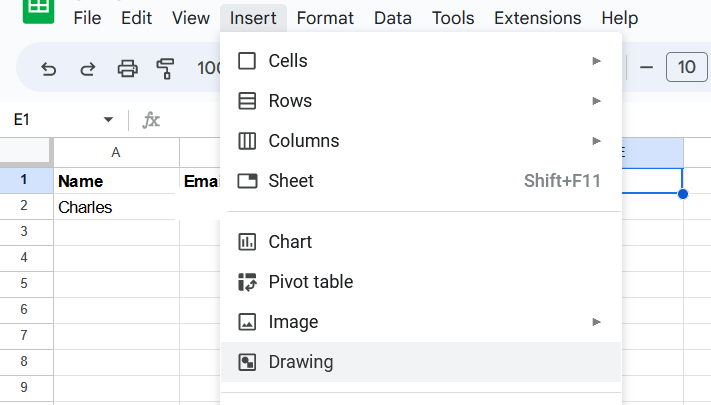
Task: Click the fx function icon
Action: [x=151, y=120]
